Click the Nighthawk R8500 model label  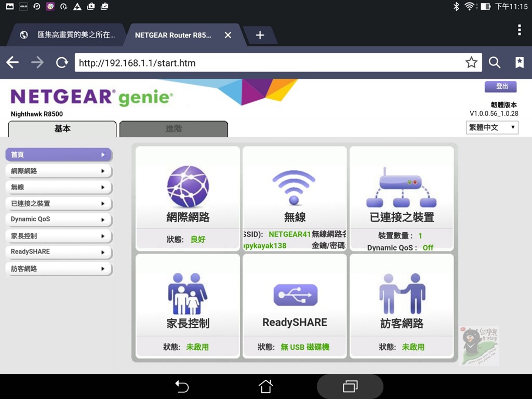pos(37,114)
